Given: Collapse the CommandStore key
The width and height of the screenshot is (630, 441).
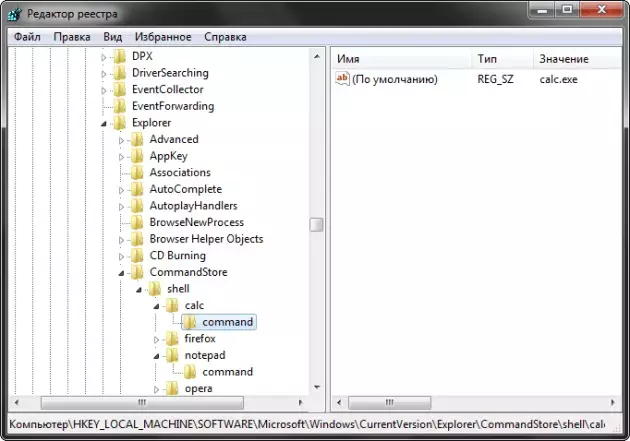Looking at the screenshot, I should tap(121, 273).
